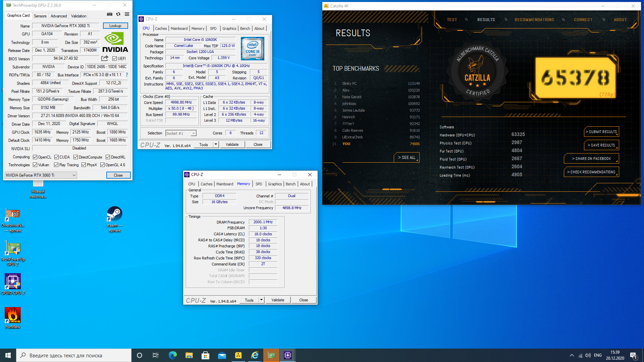Click GPU-Z screenshot camera icon
The height and width of the screenshot is (362, 644).
click(x=109, y=14)
